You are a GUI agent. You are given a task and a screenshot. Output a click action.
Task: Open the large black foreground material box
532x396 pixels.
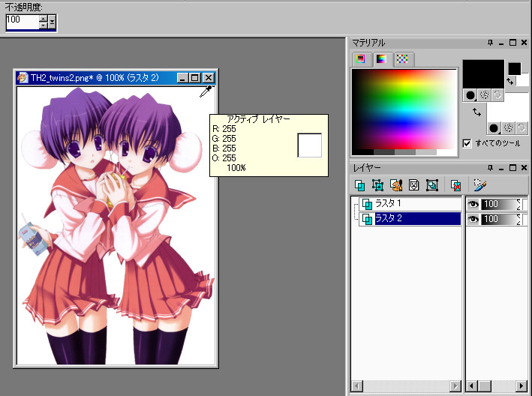coord(483,74)
